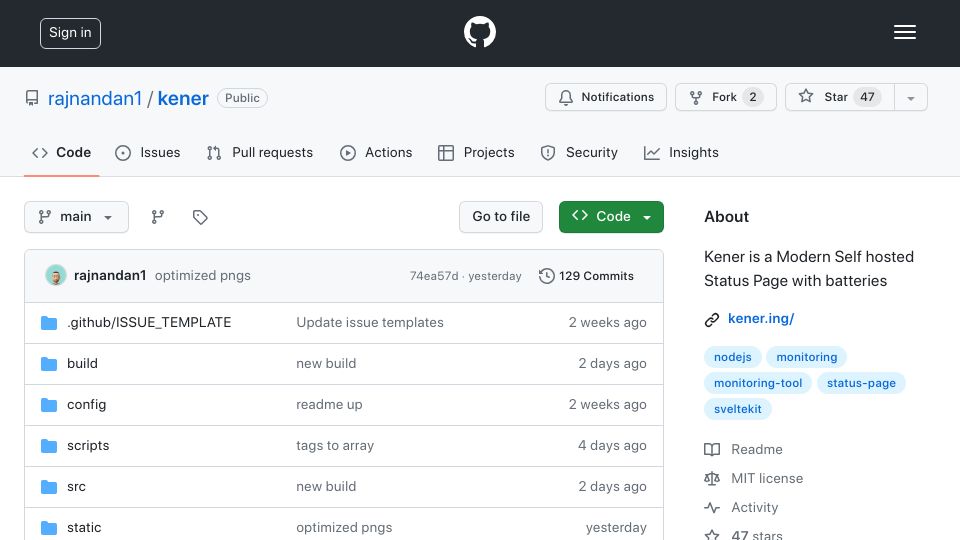Open the Security tab
Image resolution: width=960 pixels, height=540 pixels.
579,152
